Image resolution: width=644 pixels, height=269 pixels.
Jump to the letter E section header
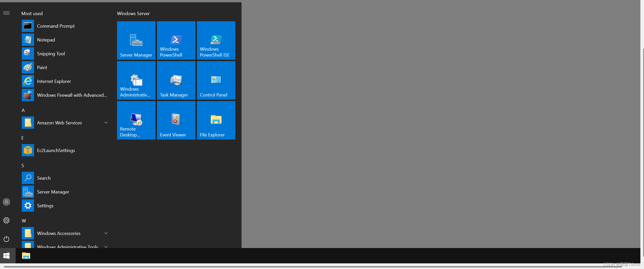[23, 138]
